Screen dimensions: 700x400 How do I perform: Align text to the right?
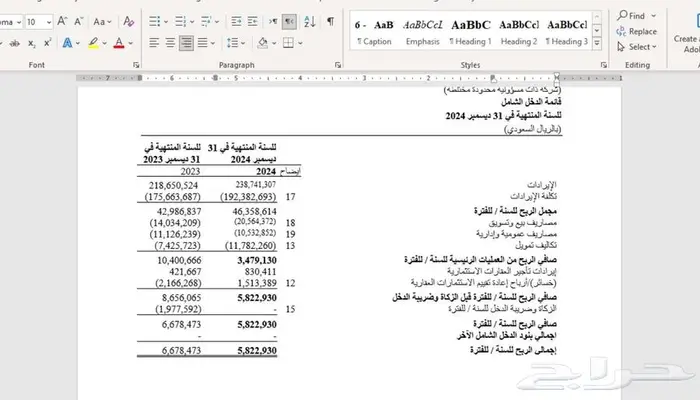[x=186, y=43]
